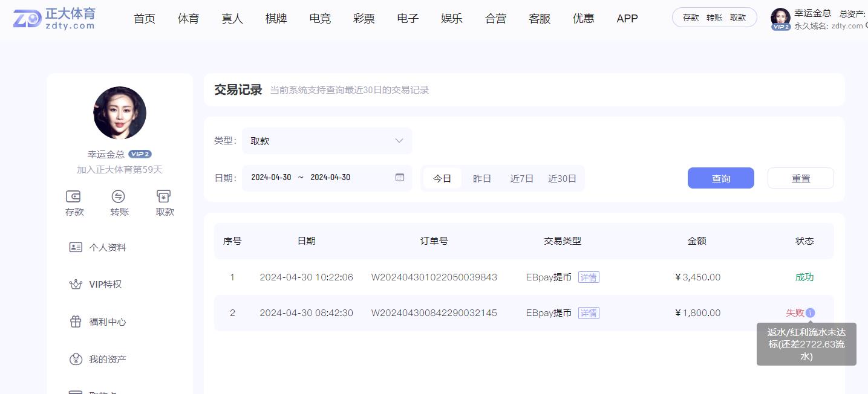The width and height of the screenshot is (868, 394).
Task: Select the 近7日 date filter
Action: point(521,179)
